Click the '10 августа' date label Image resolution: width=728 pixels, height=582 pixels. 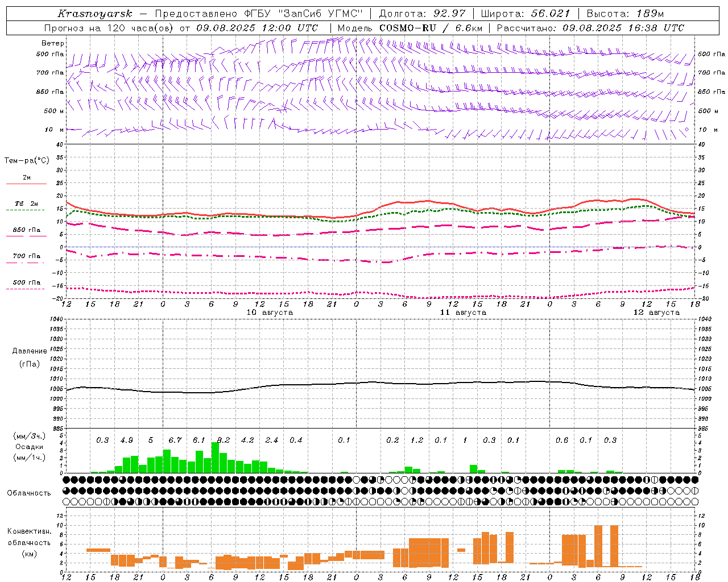[x=270, y=313]
